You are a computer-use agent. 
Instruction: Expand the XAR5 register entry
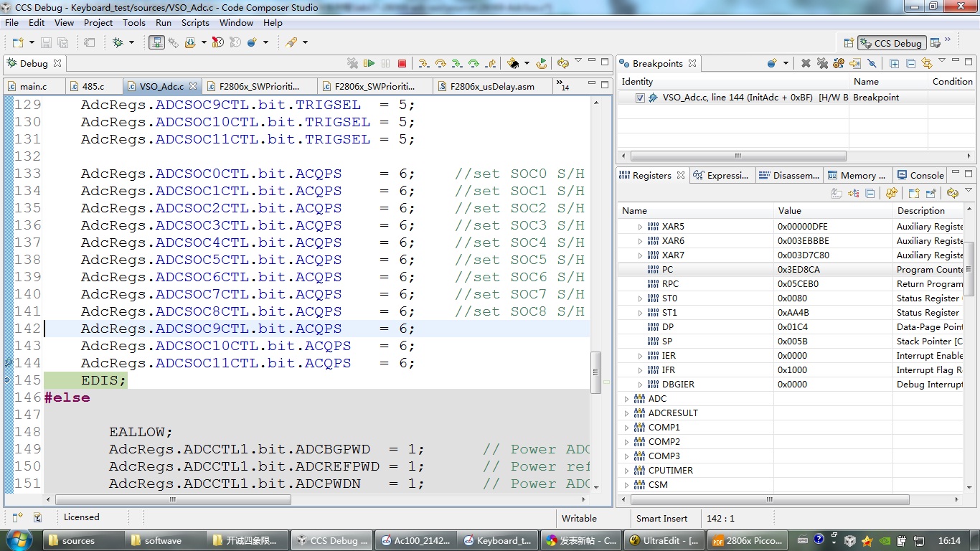coord(641,227)
